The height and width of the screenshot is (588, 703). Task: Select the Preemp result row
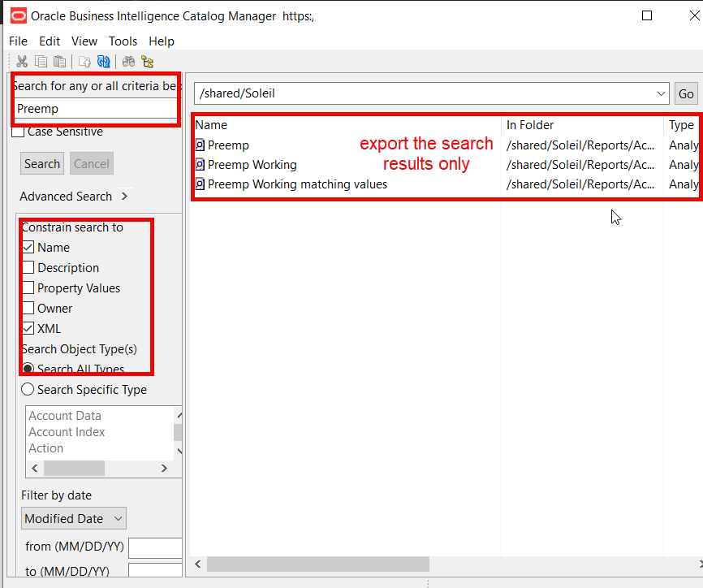point(228,145)
